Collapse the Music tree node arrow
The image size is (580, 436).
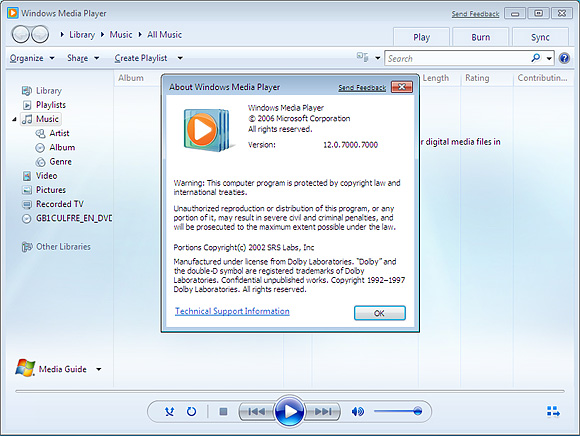coord(14,119)
